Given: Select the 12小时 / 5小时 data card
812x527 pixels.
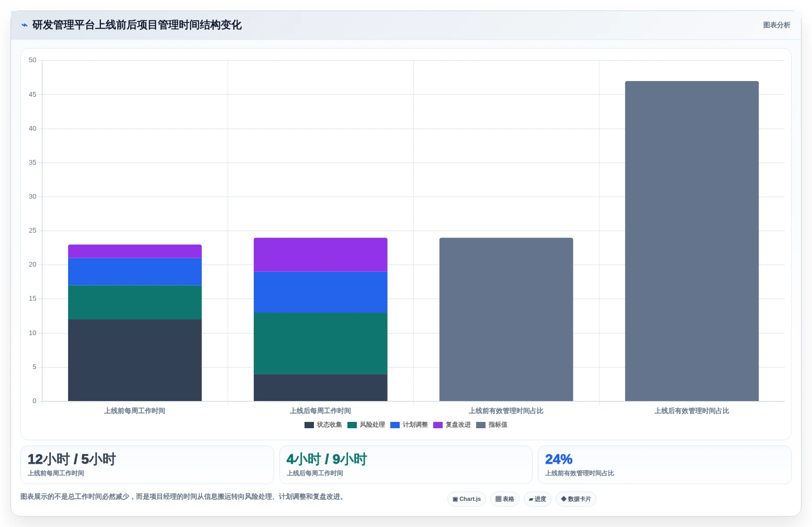Looking at the screenshot, I should click(147, 465).
